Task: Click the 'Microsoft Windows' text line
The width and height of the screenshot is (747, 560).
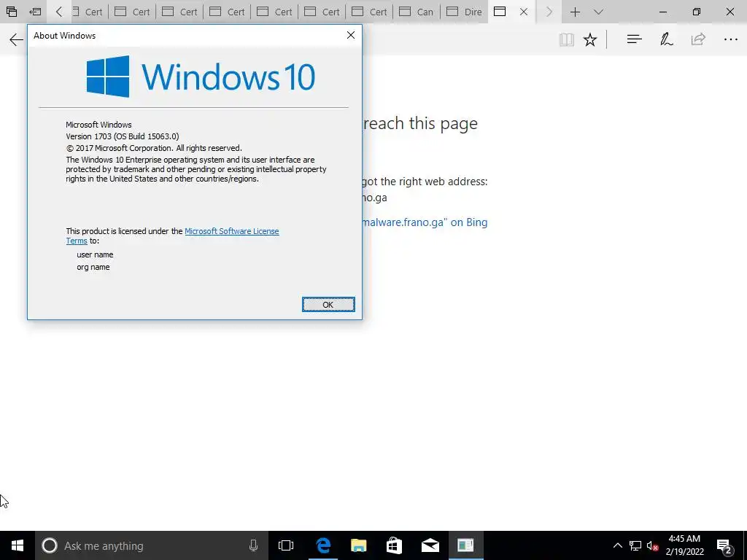Action: tap(98, 125)
